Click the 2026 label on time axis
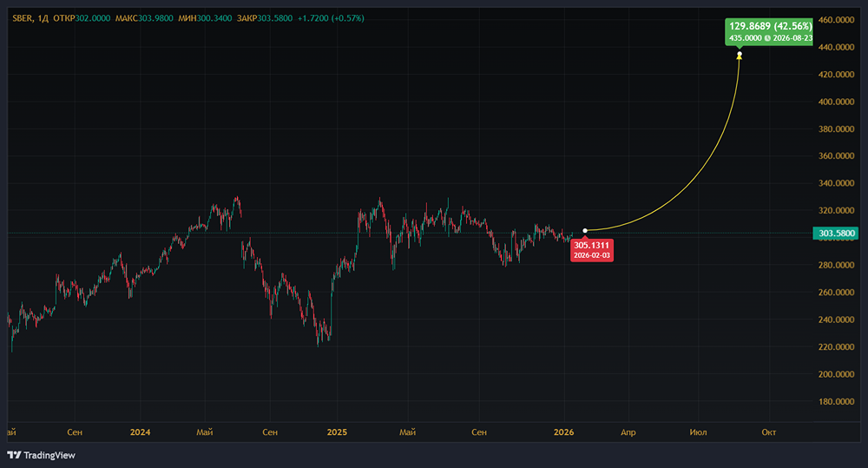 click(x=563, y=432)
